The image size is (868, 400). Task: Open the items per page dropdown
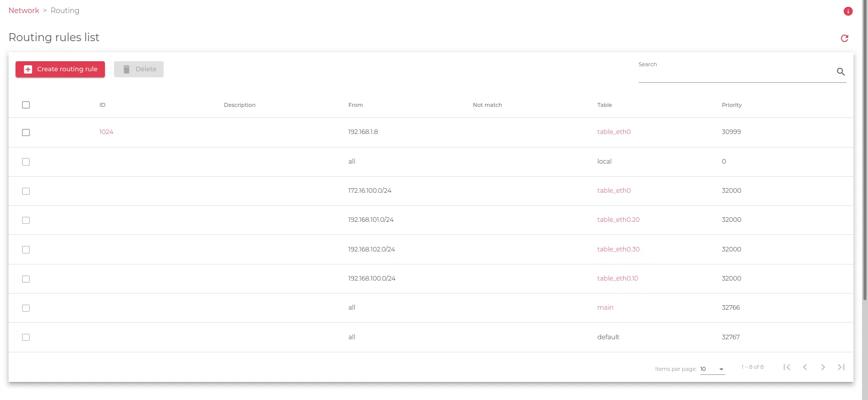[x=712, y=369]
